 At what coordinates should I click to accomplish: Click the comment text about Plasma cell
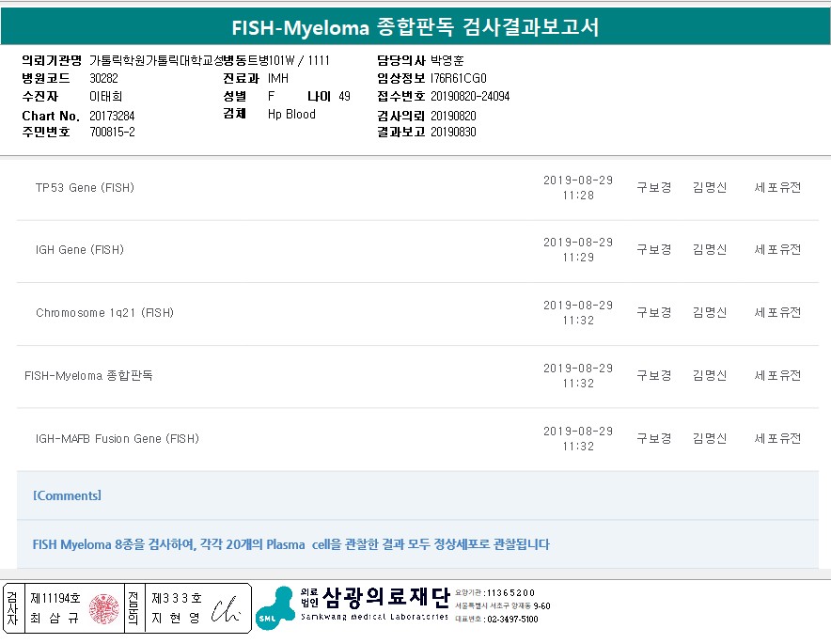click(290, 544)
